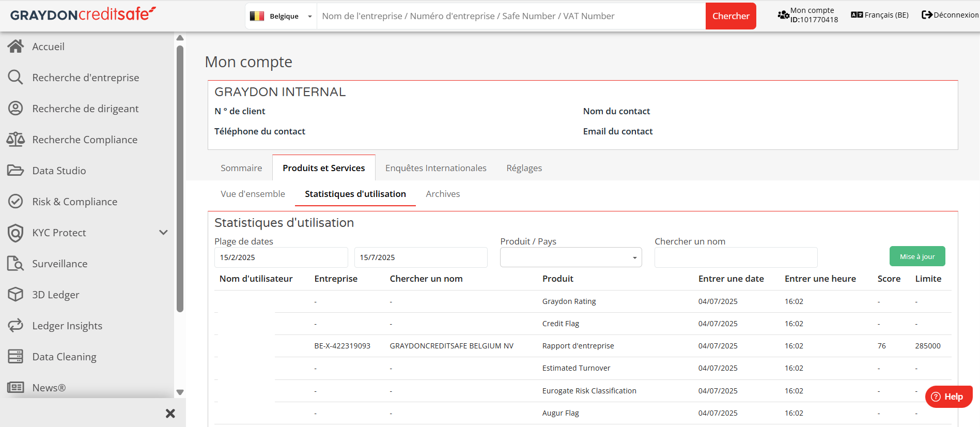Click GRAYDONCREDITSAFE BELGIUM NV cell
This screenshot has height=427, width=980.
pyautogui.click(x=452, y=346)
